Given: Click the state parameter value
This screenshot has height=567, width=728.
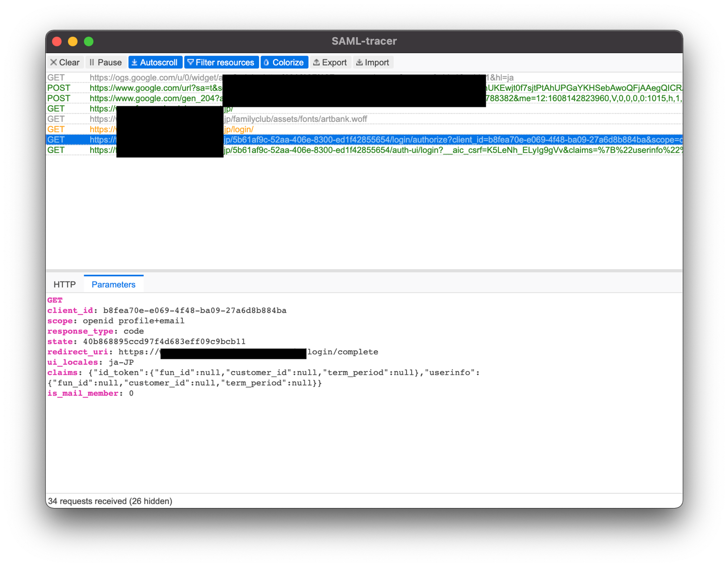Looking at the screenshot, I should pos(164,342).
